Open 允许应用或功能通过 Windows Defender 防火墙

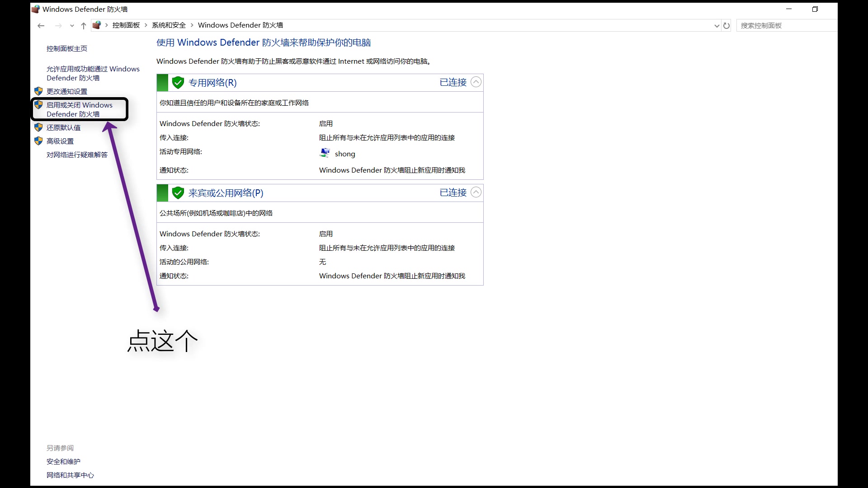point(93,74)
